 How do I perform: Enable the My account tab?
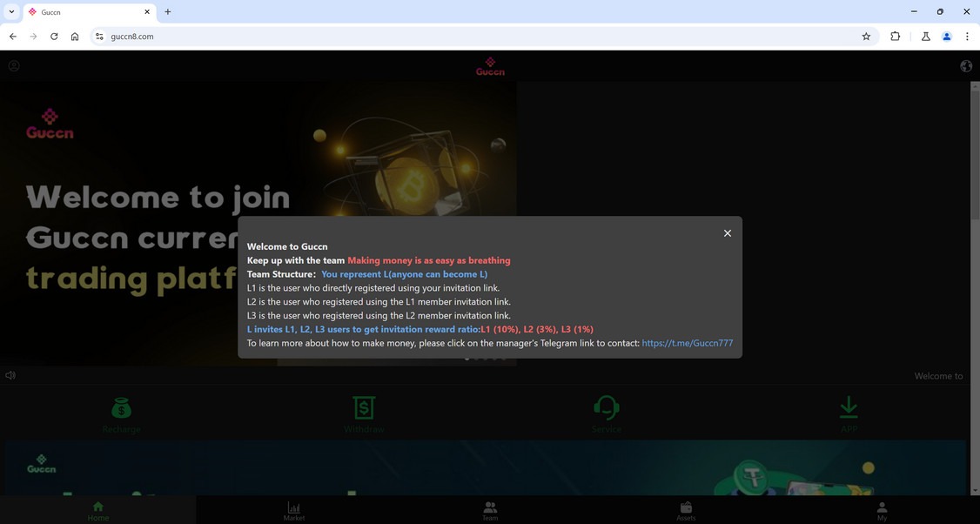(x=883, y=507)
